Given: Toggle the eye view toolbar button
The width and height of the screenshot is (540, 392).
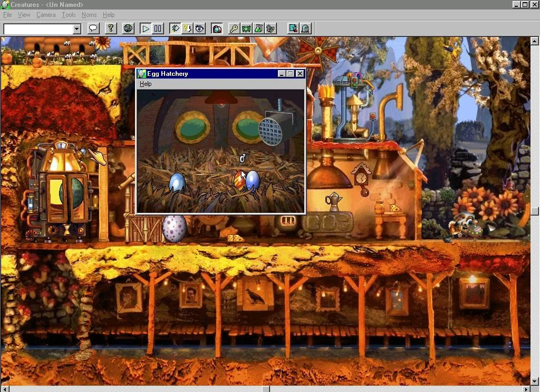Looking at the screenshot, I should [x=200, y=28].
